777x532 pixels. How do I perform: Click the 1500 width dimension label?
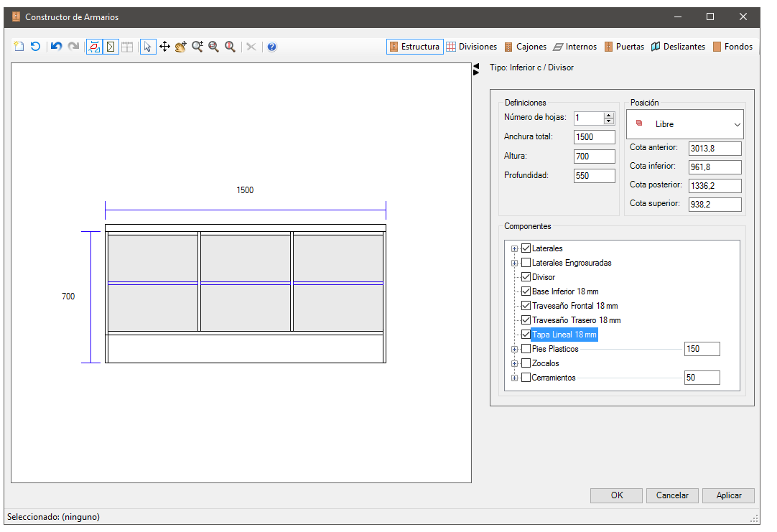coord(245,190)
